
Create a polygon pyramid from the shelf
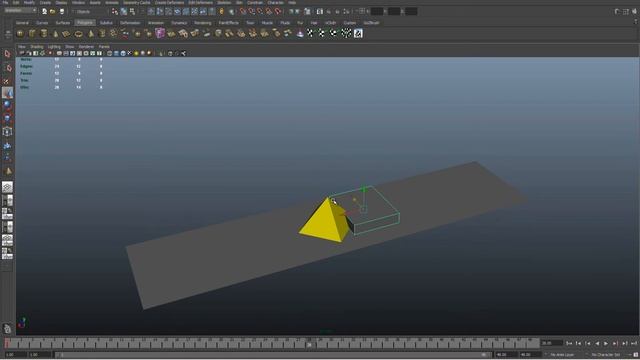(91, 33)
